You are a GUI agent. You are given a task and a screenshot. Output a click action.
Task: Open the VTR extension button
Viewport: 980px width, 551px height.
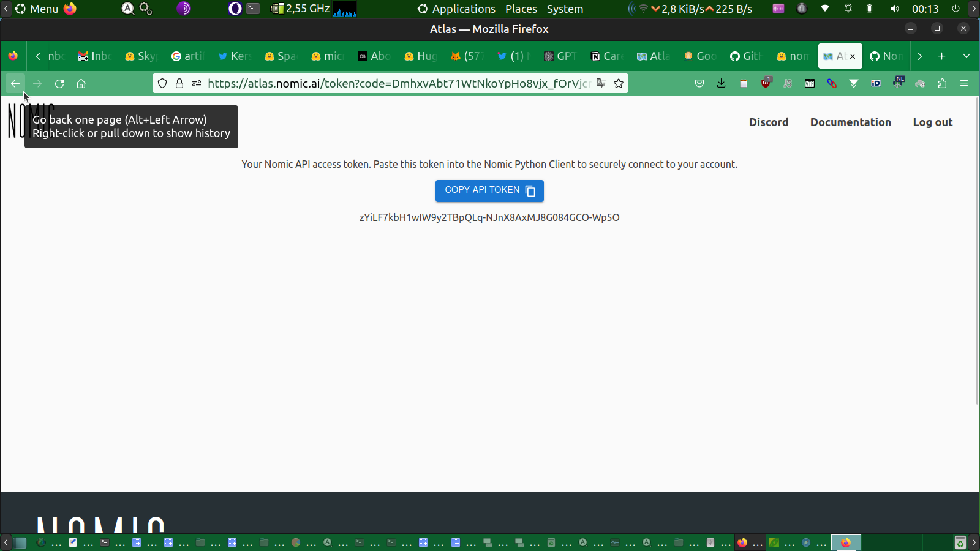810,84
